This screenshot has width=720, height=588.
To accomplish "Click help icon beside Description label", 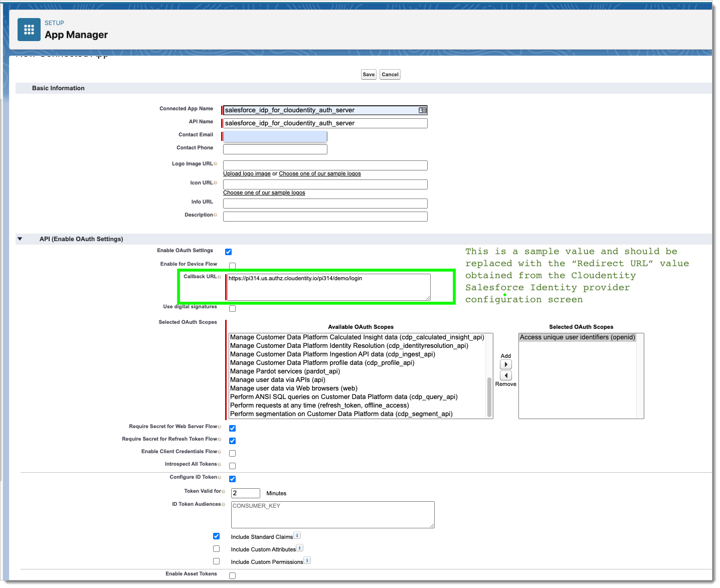I will [x=216, y=215].
